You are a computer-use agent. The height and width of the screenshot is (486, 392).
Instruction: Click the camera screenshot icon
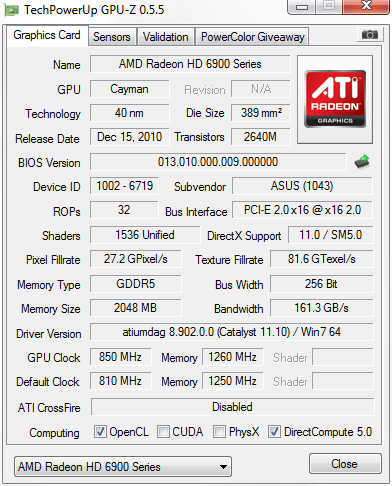click(369, 34)
